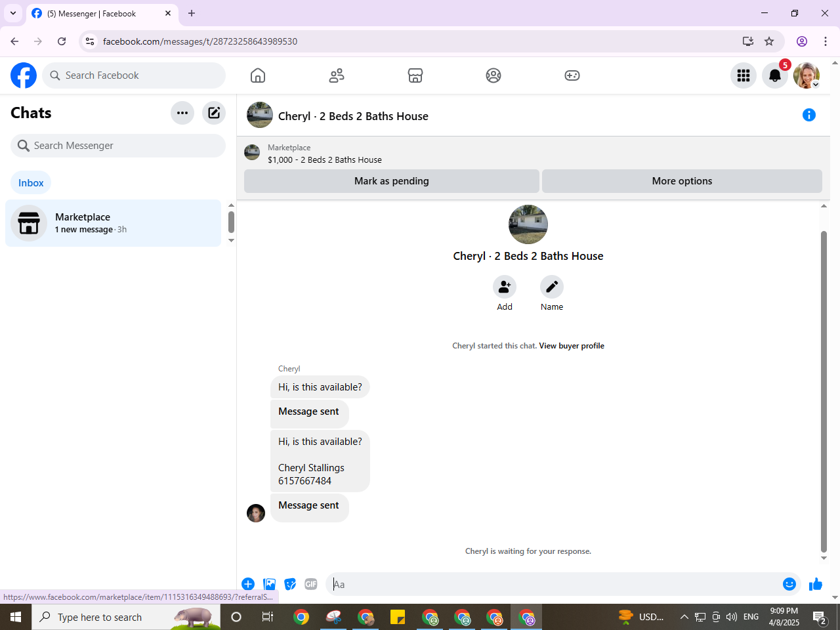Click the chat list scroll down arrow

tap(231, 240)
